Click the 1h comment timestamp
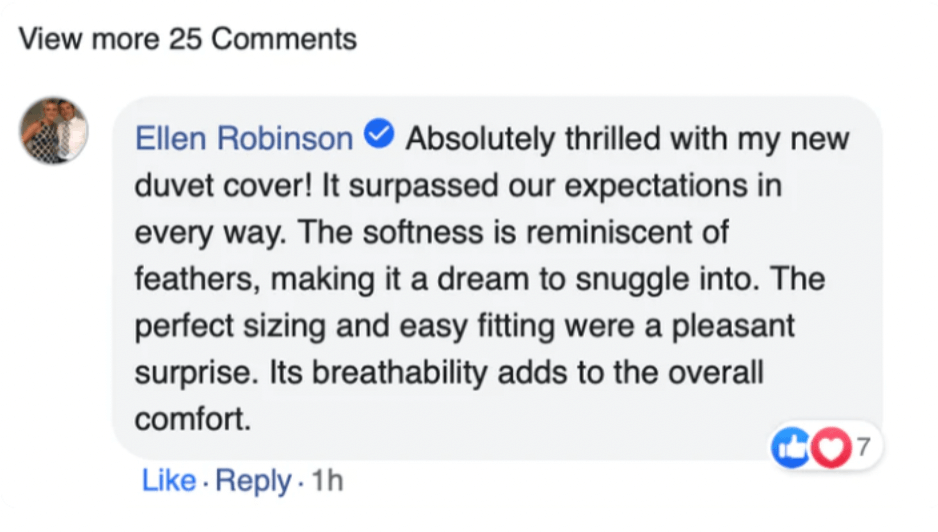 tap(327, 481)
